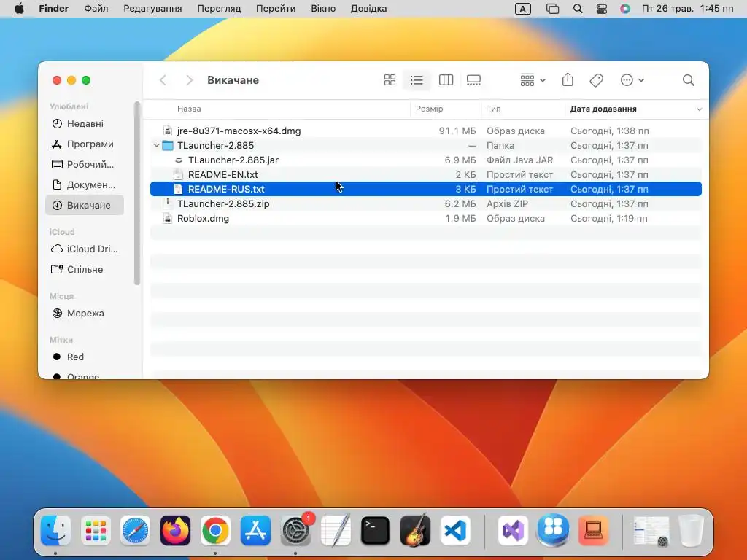Switch Finder to column view

tap(446, 80)
